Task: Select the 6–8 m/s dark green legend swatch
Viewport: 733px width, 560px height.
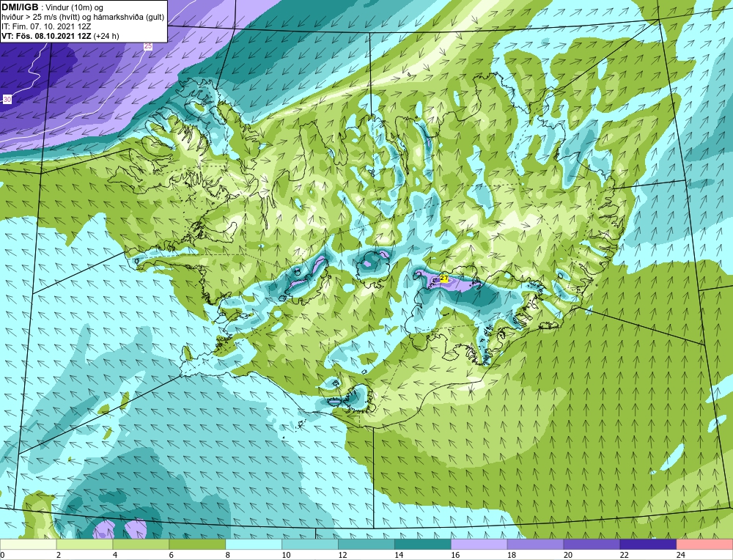Action: (x=197, y=545)
